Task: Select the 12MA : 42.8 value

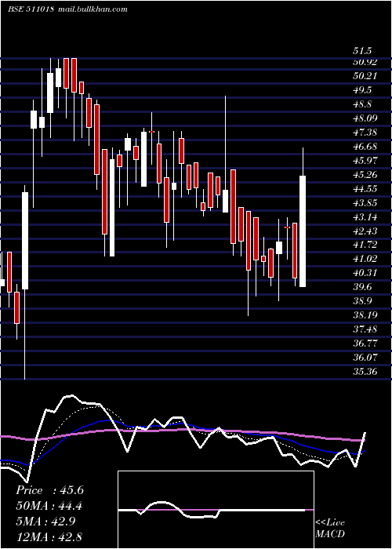Action: (x=49, y=536)
